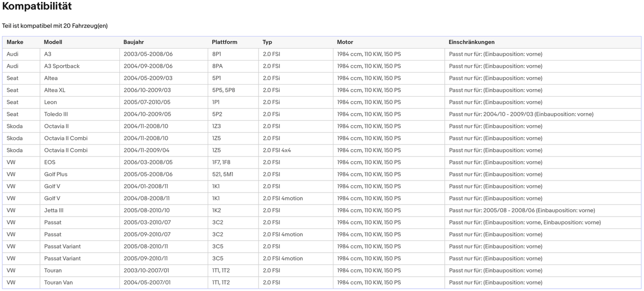
Task: Click the Plattform column header
Action: (x=225, y=42)
